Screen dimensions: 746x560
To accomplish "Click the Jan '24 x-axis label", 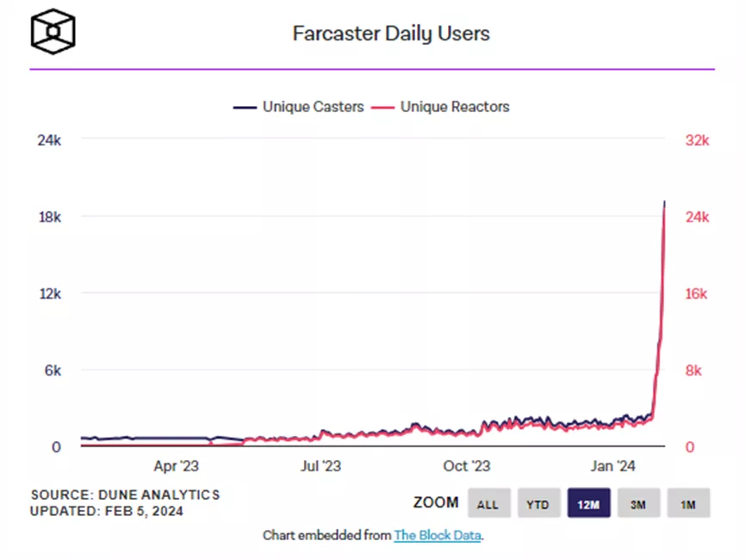I will 613,466.
